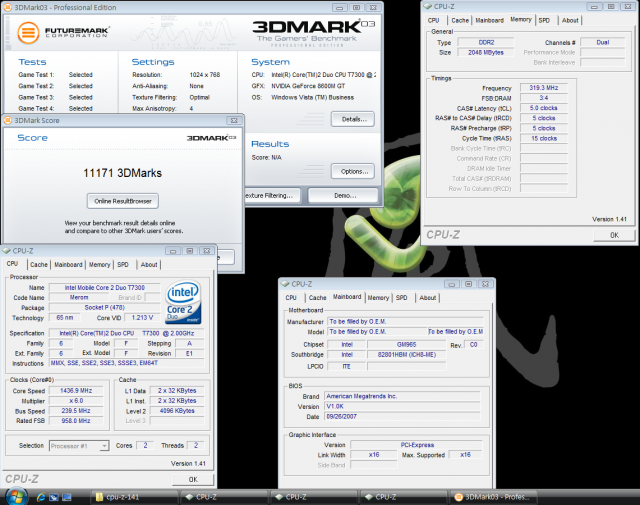Click the 4096 KBytes Level 2 value
Viewport: 640px width, 505px height.
[177, 411]
